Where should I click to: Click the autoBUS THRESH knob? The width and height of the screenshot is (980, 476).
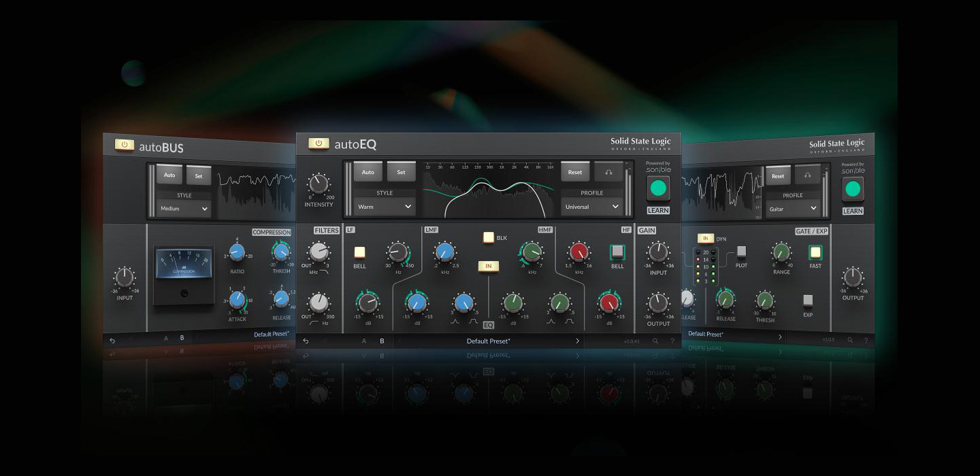(281, 252)
